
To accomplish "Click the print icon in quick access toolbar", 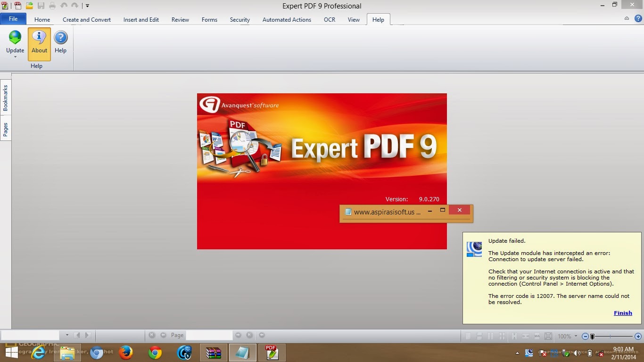I will pos(52,6).
